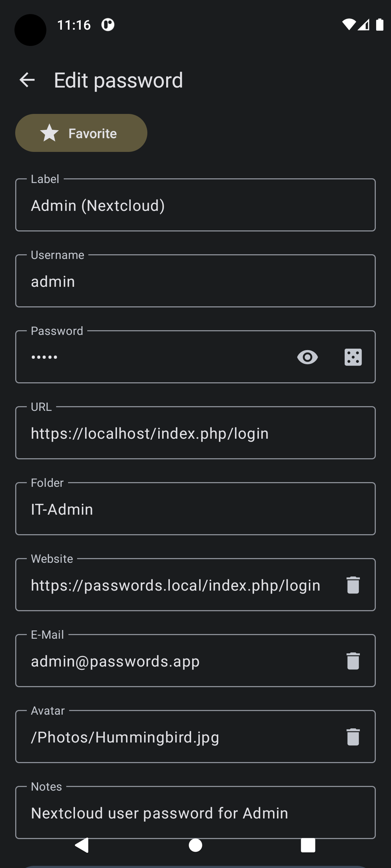Select the URL https://localhost/index.php/login
Image resolution: width=391 pixels, height=868 pixels.
[x=150, y=433]
